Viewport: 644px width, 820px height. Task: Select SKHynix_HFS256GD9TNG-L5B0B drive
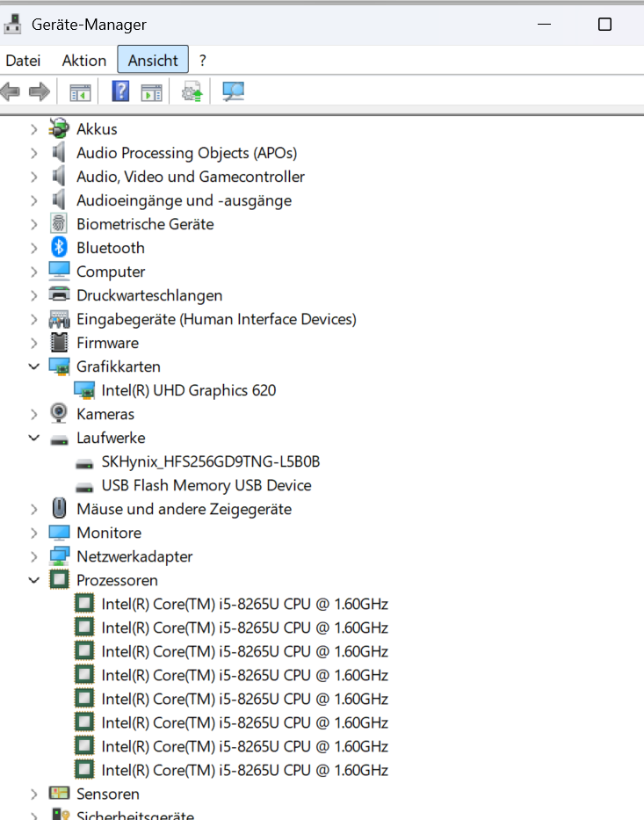pos(211,461)
